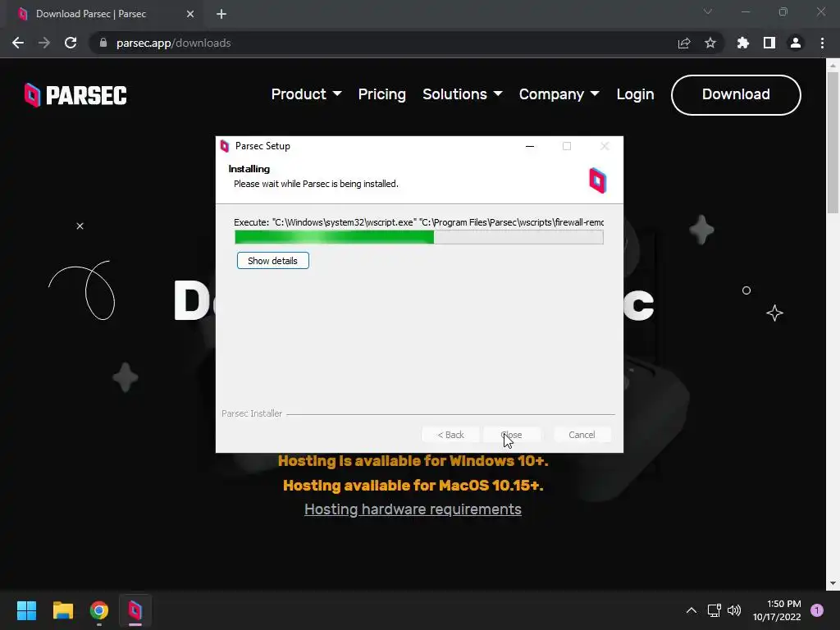Viewport: 840px width, 630px height.
Task: Open network settings from system tray
Action: tap(714, 610)
